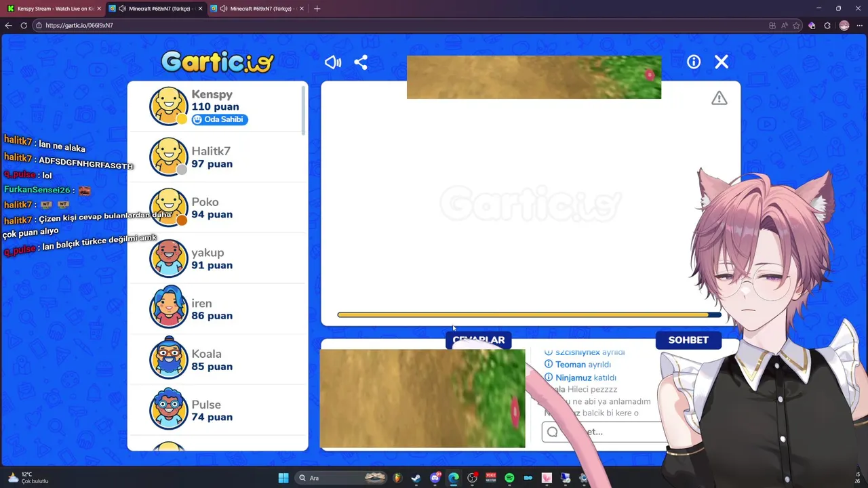Click Koala's avatar
Screen dimensions: 868x488
tap(168, 359)
